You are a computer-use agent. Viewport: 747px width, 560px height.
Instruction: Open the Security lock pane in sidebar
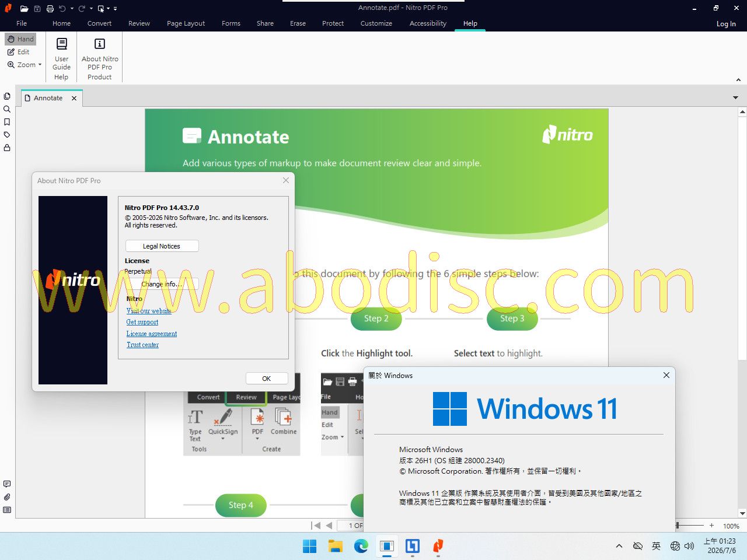pyautogui.click(x=7, y=148)
